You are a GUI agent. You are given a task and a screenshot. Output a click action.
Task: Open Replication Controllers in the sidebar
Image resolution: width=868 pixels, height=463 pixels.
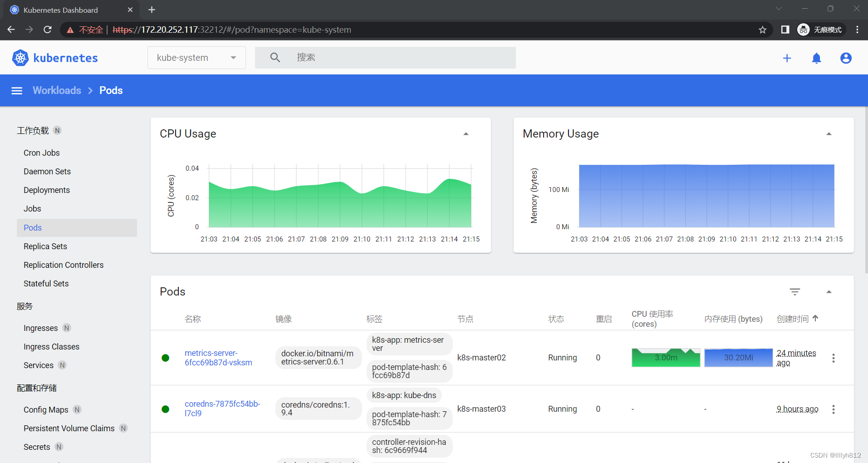pyautogui.click(x=64, y=265)
